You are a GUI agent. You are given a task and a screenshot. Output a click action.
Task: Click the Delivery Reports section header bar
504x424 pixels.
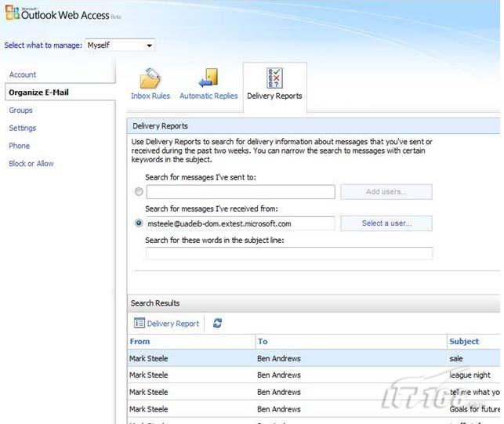314,126
